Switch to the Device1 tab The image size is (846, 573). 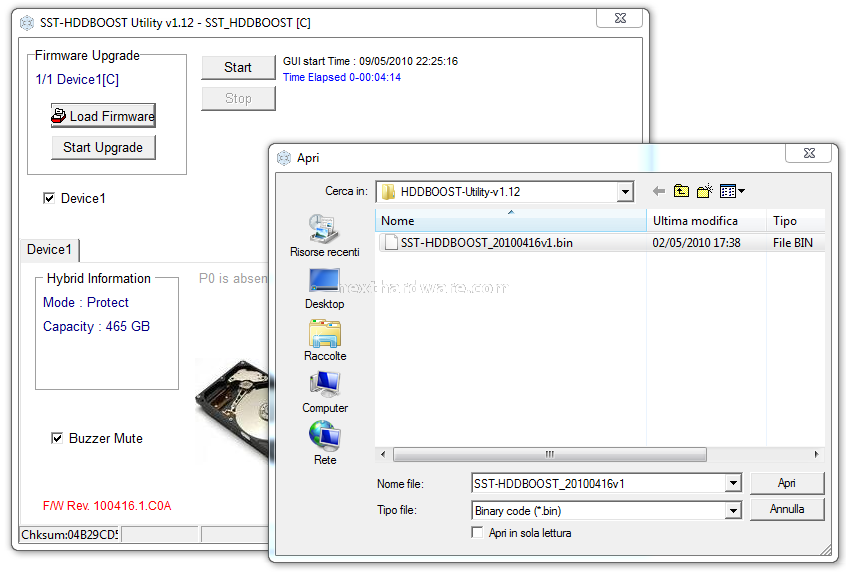coord(50,250)
